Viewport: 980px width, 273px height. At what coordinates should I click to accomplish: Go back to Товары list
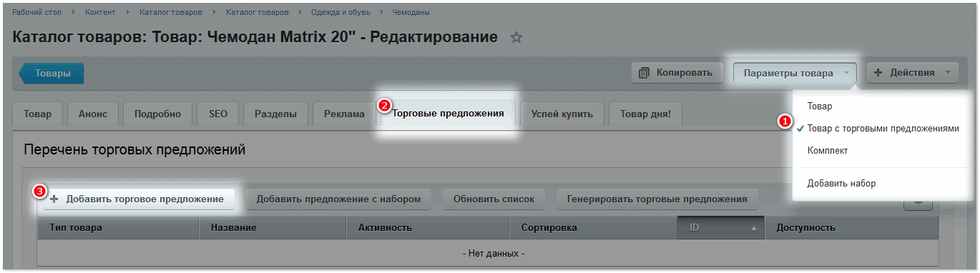(52, 73)
